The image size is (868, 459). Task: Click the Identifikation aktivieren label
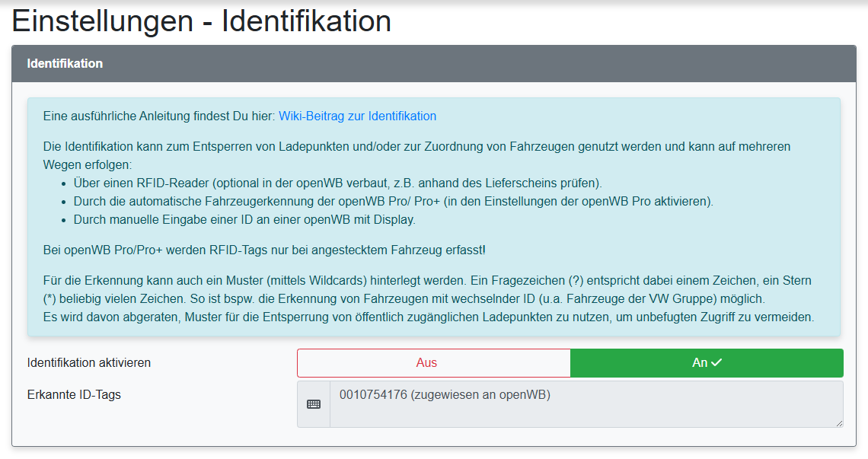pos(89,363)
